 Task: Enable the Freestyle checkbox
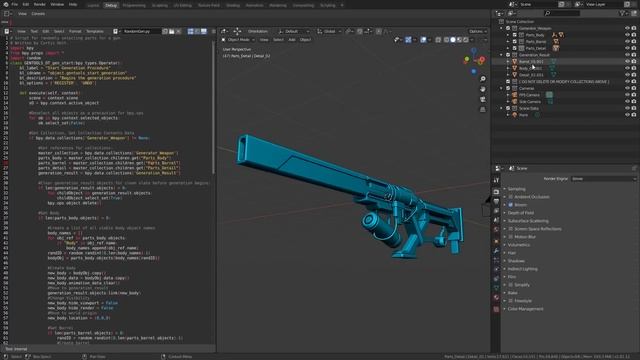coord(511,301)
